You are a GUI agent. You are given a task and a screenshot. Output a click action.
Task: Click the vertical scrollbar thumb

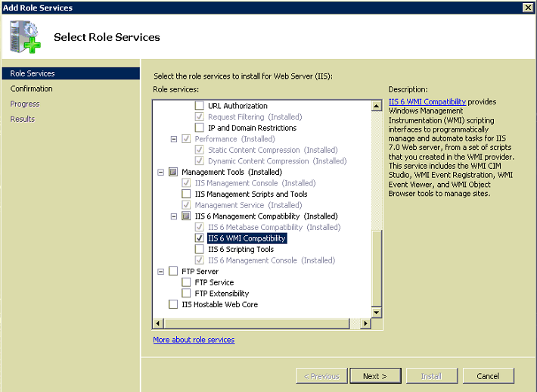[x=377, y=269]
